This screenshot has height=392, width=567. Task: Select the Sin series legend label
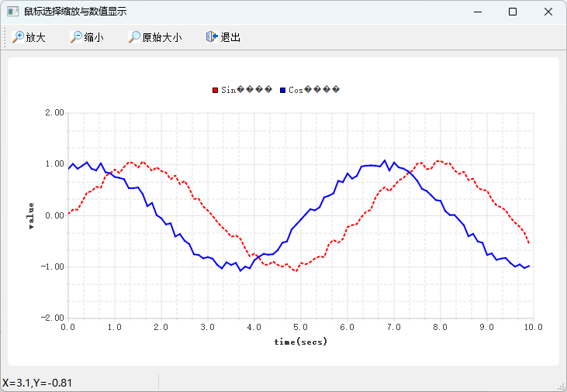247,90
